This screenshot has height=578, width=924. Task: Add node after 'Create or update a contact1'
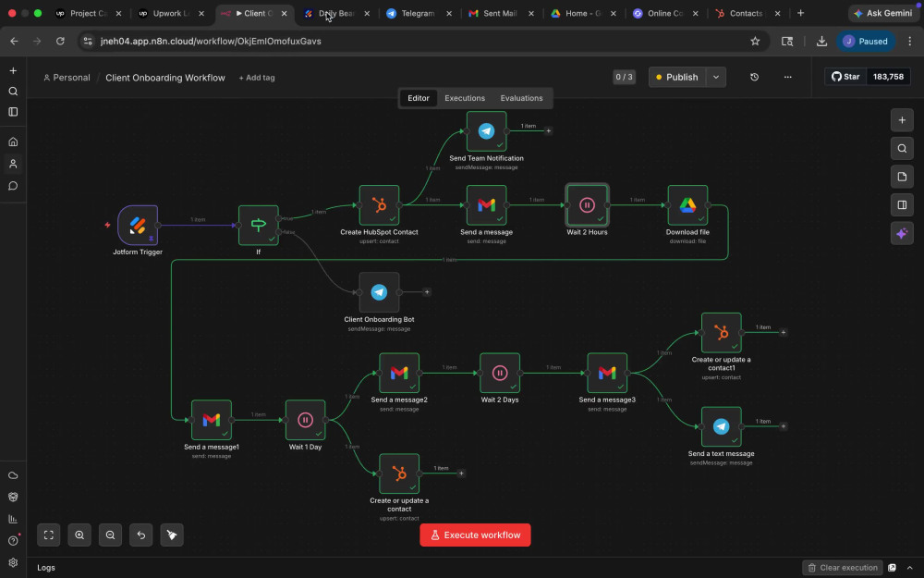(x=784, y=333)
